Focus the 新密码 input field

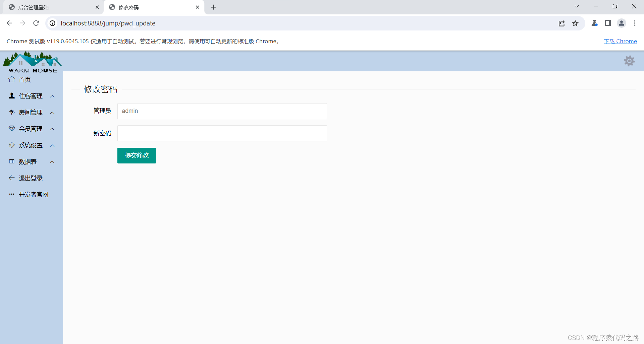tap(222, 133)
